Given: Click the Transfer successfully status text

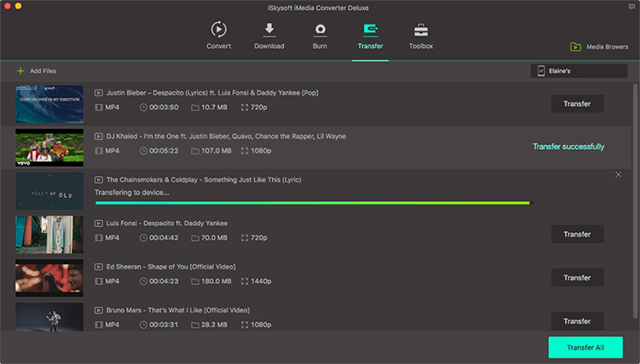Looking at the screenshot, I should (568, 147).
